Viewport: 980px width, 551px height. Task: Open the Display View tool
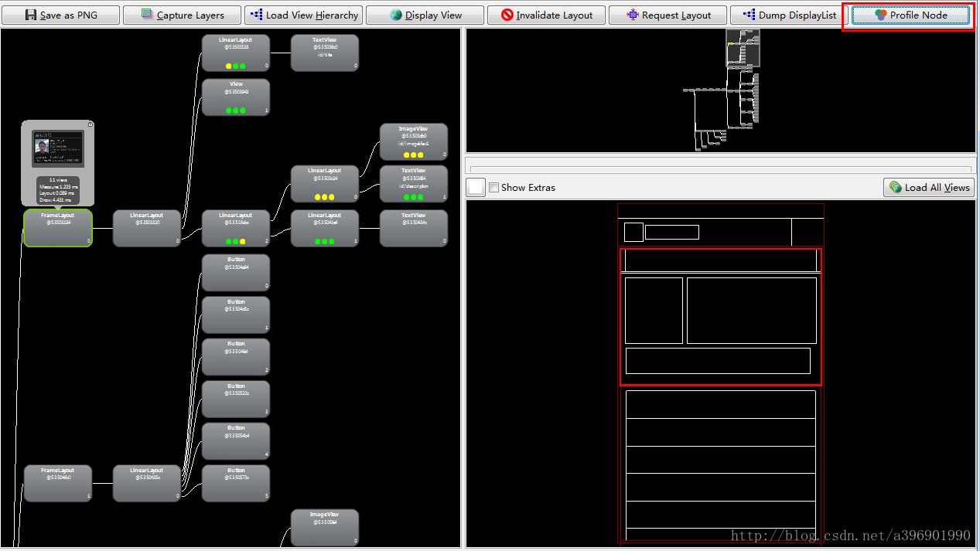tap(425, 15)
